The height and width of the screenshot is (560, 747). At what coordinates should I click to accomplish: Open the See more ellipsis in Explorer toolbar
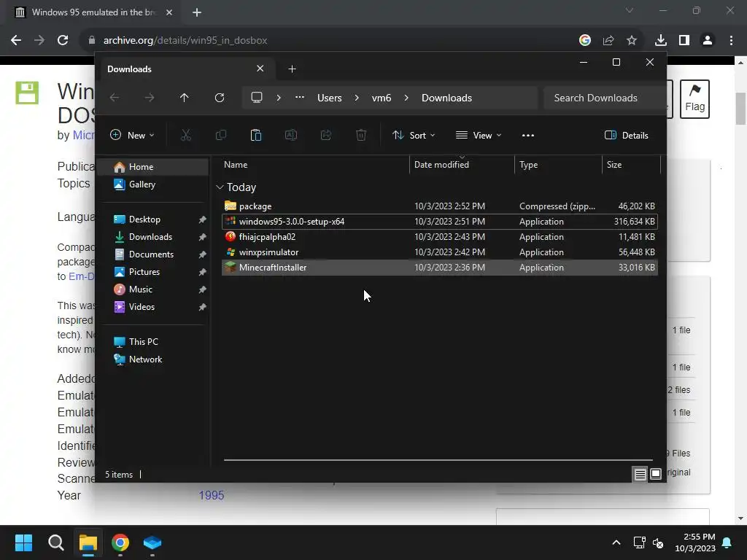(528, 135)
